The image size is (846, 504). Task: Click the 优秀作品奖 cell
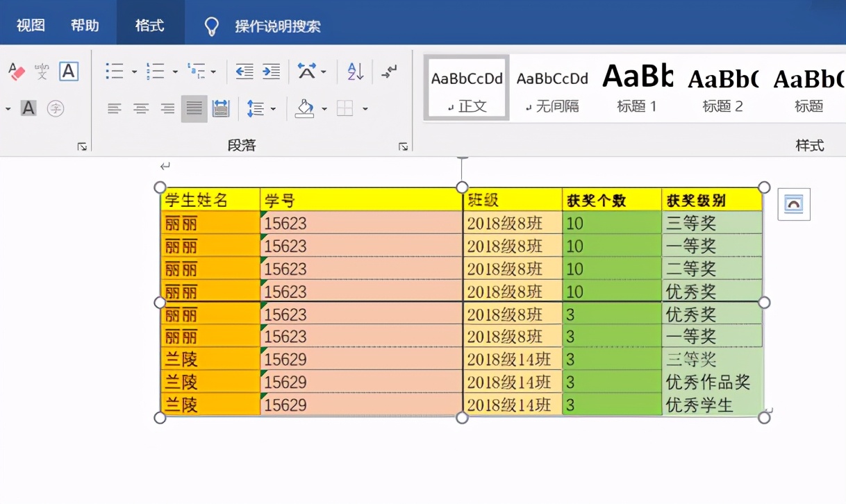[x=712, y=382]
